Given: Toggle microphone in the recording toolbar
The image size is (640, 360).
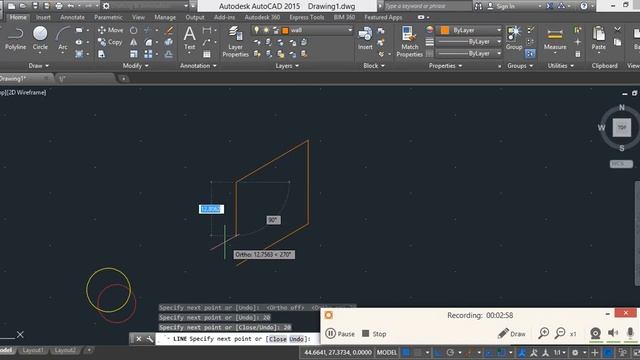Looking at the screenshot, I should click(630, 333).
